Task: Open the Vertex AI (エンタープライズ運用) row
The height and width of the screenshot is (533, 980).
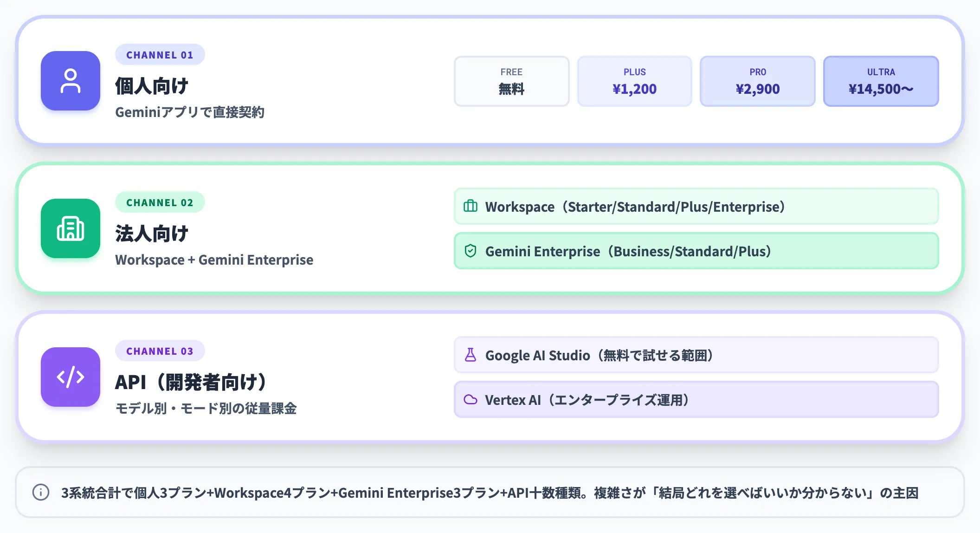Action: coord(696,399)
